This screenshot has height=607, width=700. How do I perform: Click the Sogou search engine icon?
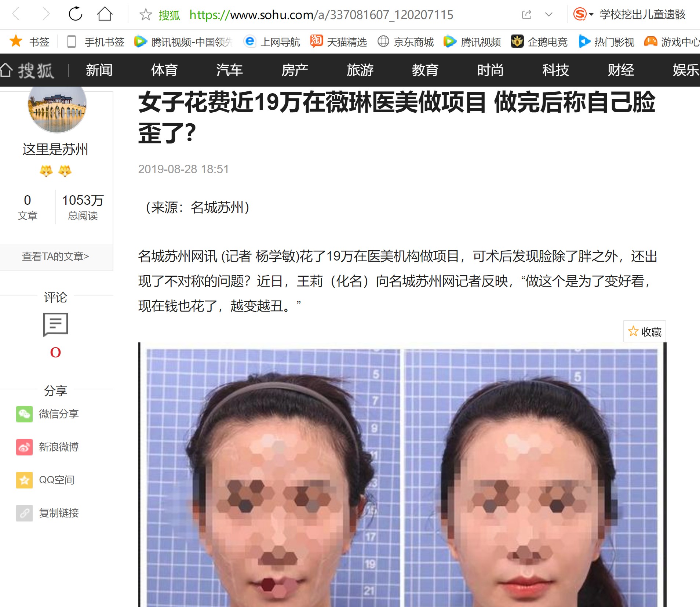pyautogui.click(x=580, y=14)
